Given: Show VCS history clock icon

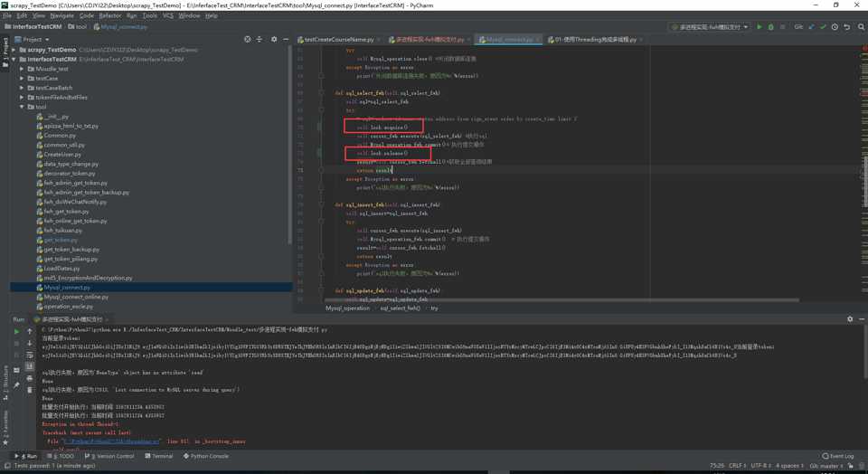Looking at the screenshot, I should pyautogui.click(x=835, y=26).
